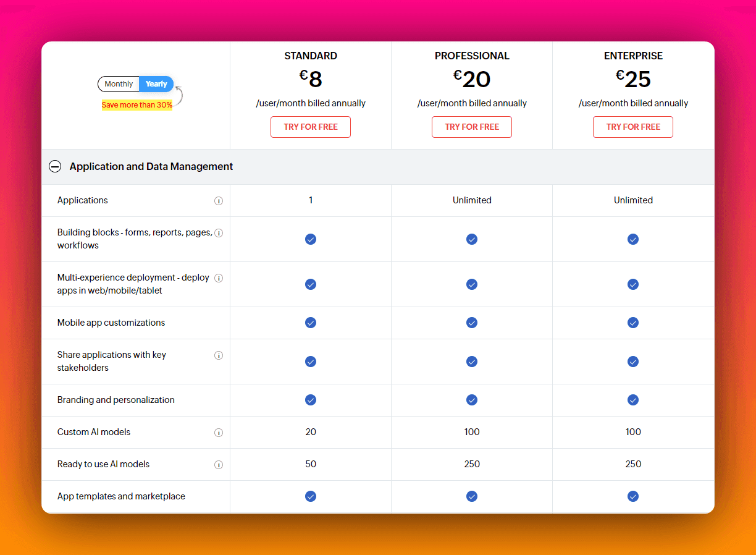Click info icon for Ready to use AI models
This screenshot has height=555, width=756.
click(218, 465)
